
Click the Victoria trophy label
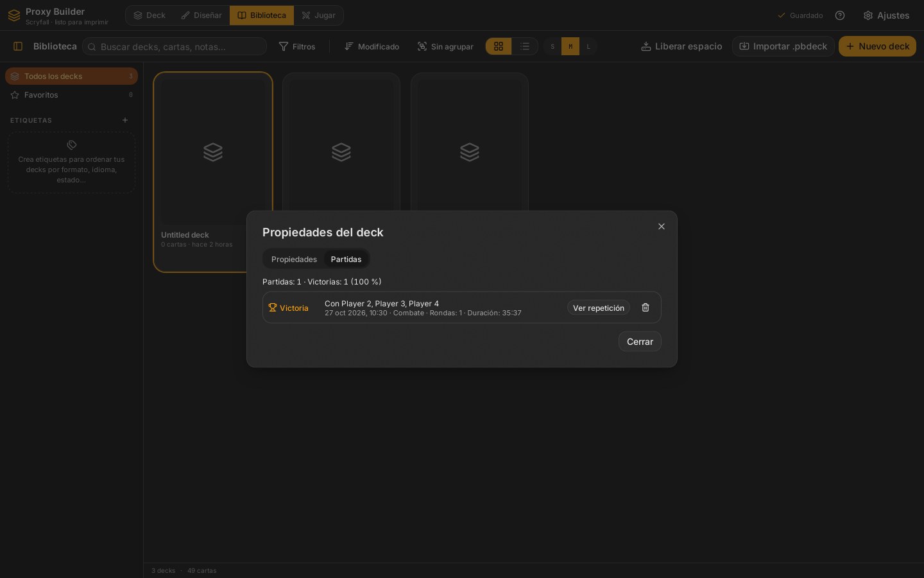tap(288, 308)
